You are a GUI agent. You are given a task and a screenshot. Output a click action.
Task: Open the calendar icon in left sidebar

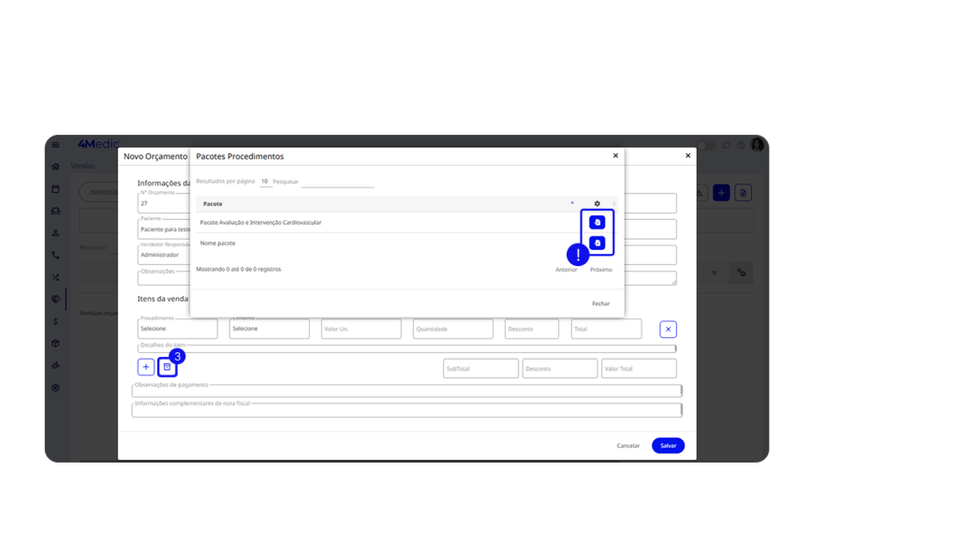click(x=56, y=189)
